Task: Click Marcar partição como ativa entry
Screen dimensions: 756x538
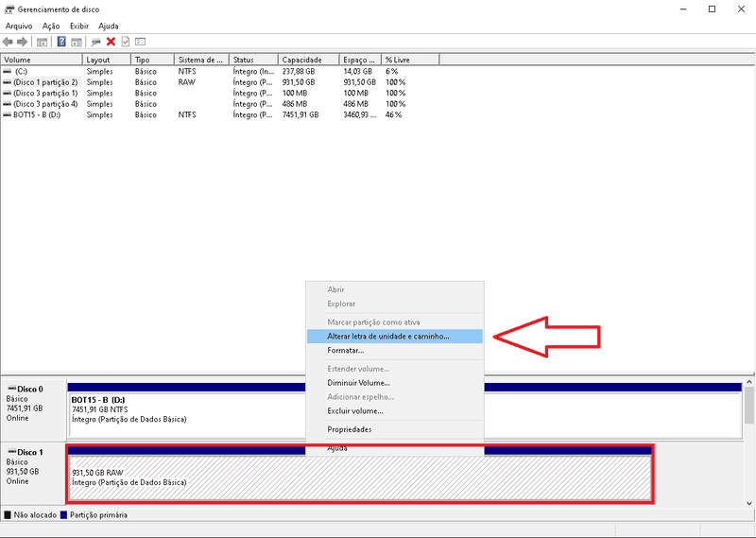Action: 394,321
